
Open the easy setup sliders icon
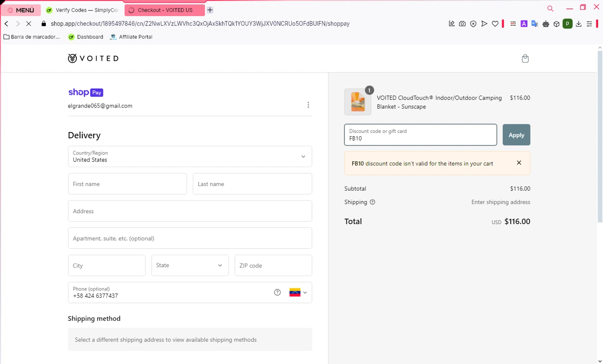tap(589, 24)
